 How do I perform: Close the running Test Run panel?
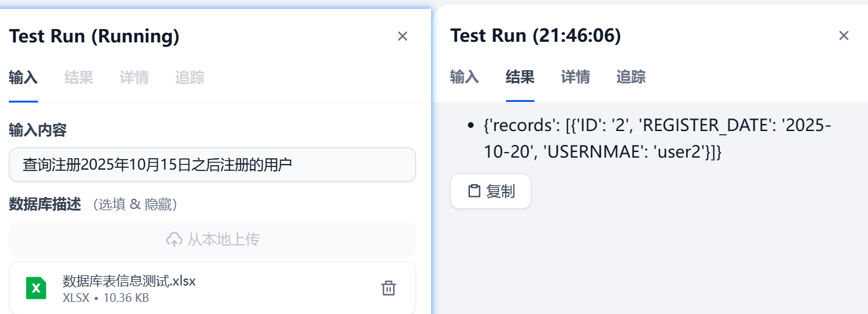(x=402, y=36)
